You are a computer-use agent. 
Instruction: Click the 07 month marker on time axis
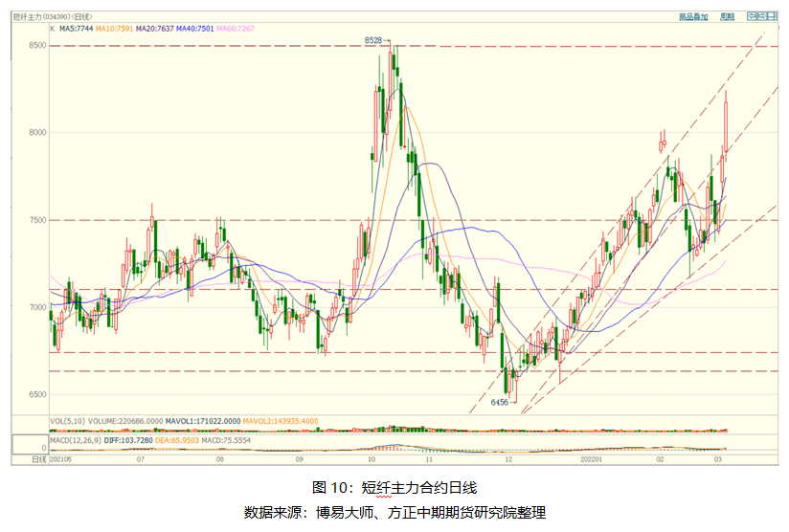(141, 459)
